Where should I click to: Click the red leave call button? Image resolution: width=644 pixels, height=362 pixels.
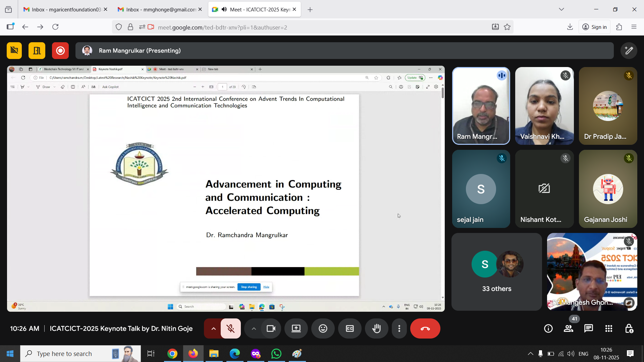425,329
